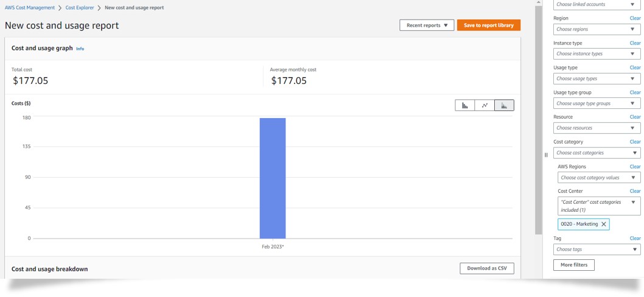The width and height of the screenshot is (644, 297).
Task: Open the Recent reports dropdown
Action: tap(427, 25)
